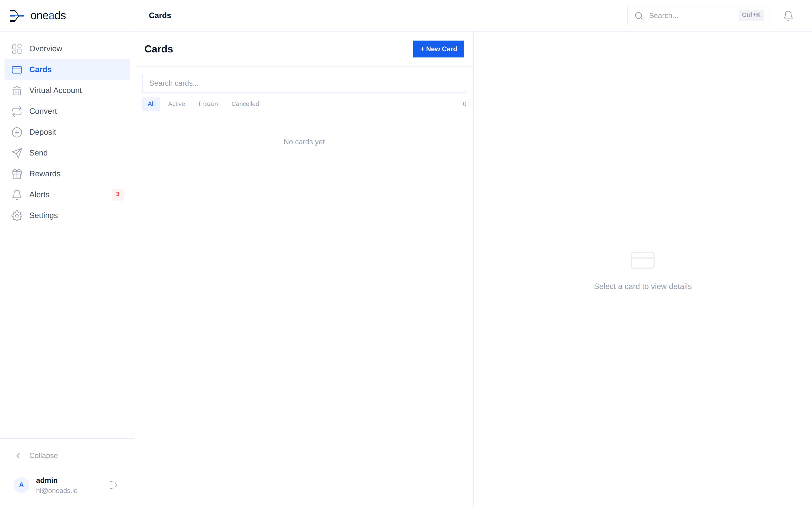
Task: Select the All filter tab
Action: point(151,104)
